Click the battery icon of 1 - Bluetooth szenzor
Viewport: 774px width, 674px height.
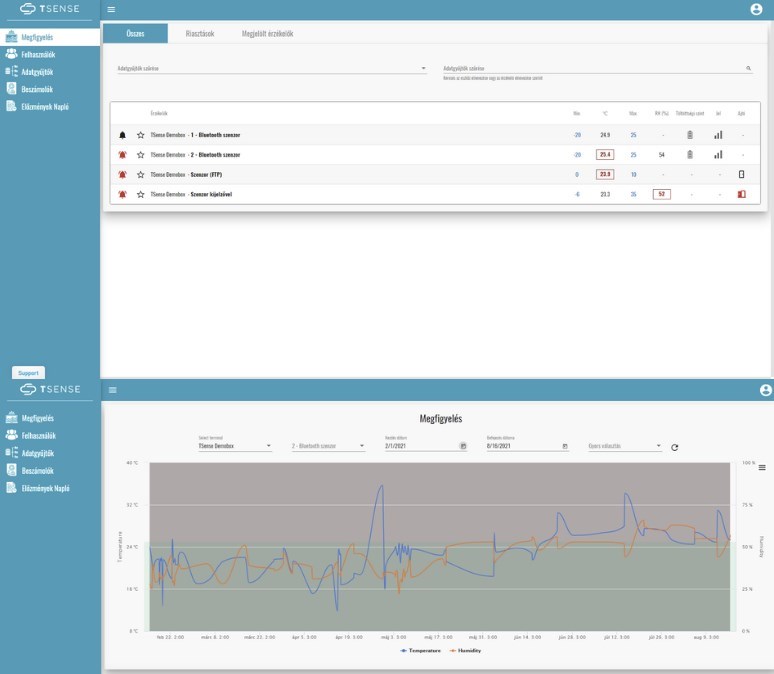point(690,135)
